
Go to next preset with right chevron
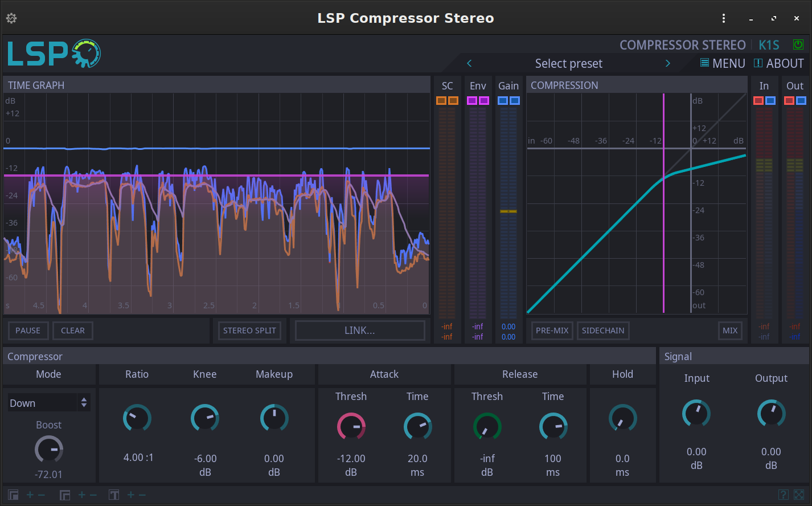tap(667, 63)
